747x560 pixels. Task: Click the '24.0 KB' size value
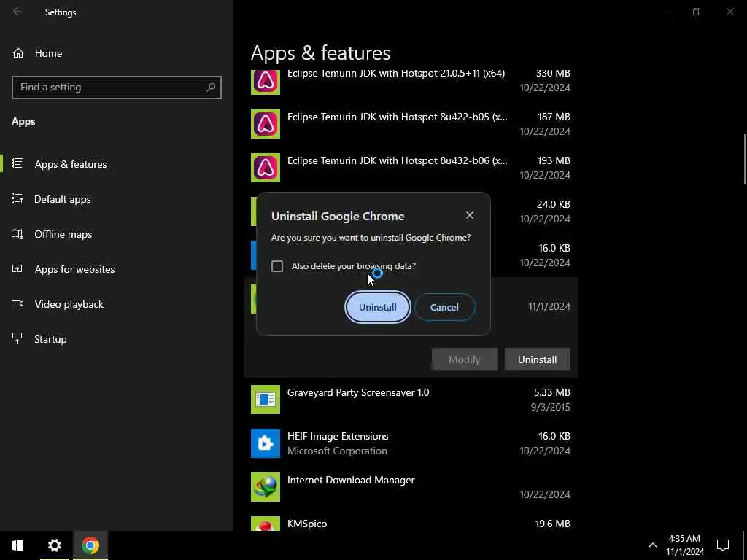(x=553, y=204)
